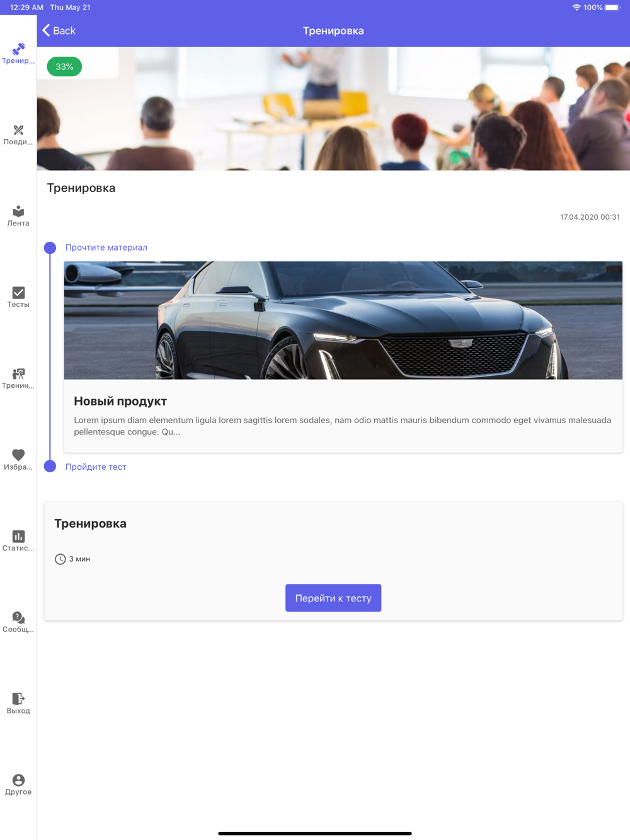Screen dimensions: 630x840
Task: Open the Прочтите материал step link
Action: click(106, 247)
